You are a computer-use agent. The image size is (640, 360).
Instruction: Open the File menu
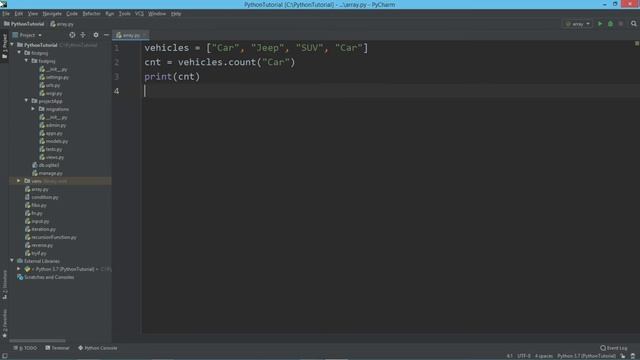pos(6,14)
